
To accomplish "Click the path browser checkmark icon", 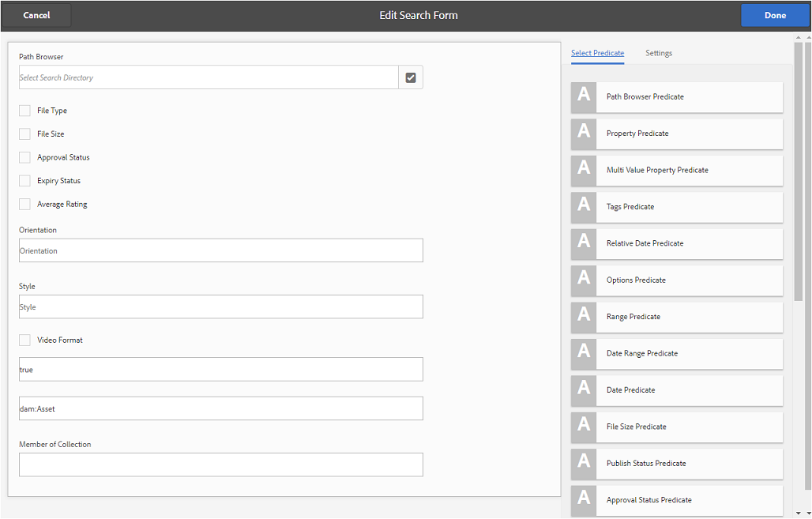I will (x=411, y=77).
